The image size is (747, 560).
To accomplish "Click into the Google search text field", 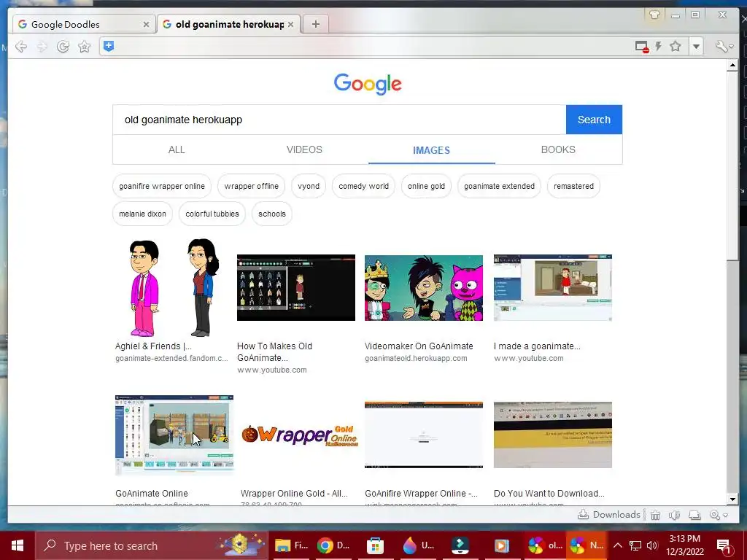I will pyautogui.click(x=339, y=120).
